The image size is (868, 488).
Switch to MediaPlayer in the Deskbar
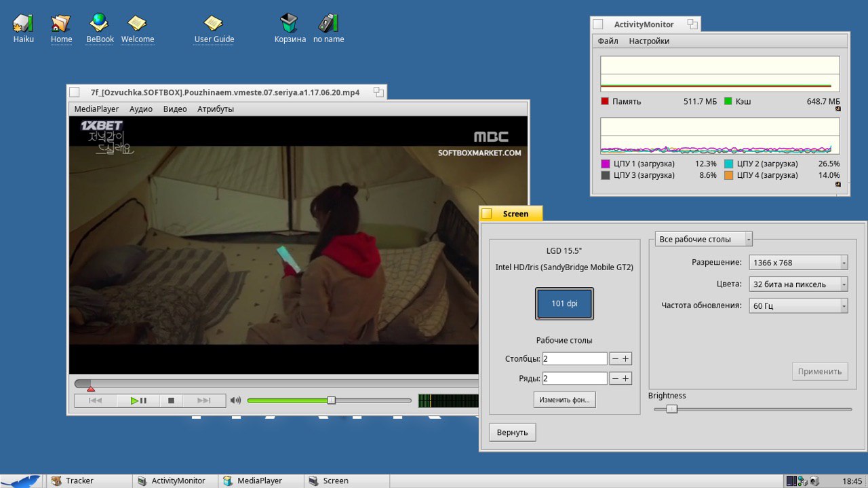pos(260,481)
